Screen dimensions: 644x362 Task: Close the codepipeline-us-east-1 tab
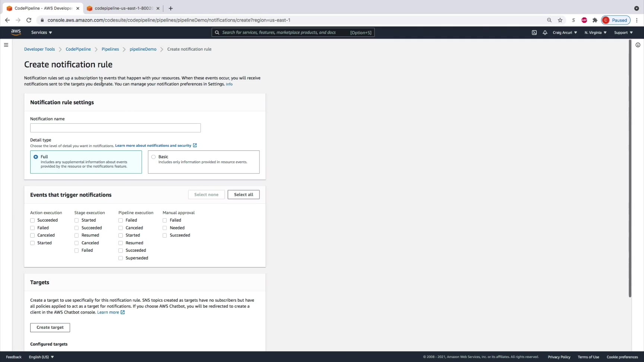pyautogui.click(x=158, y=8)
